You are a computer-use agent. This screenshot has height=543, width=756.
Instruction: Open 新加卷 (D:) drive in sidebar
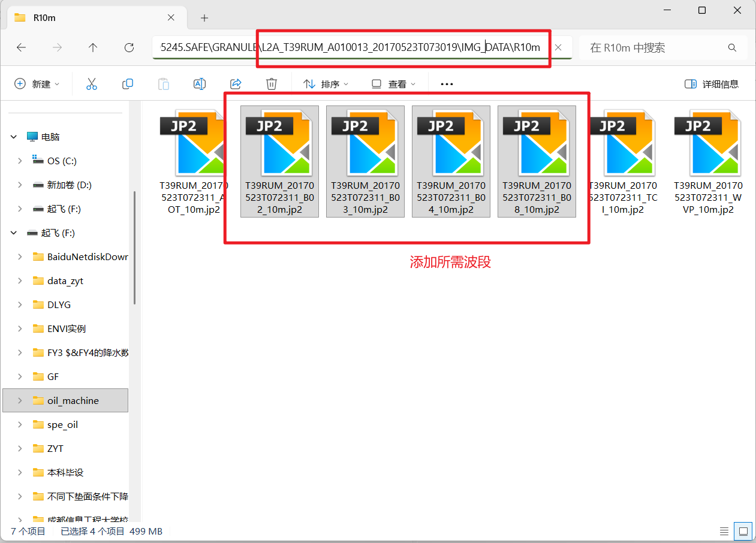click(x=70, y=185)
